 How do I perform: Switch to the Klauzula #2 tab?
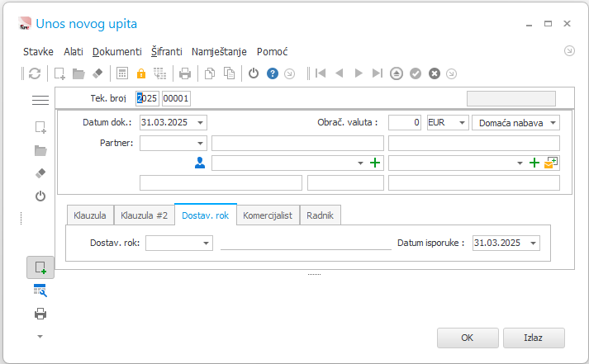tap(144, 215)
